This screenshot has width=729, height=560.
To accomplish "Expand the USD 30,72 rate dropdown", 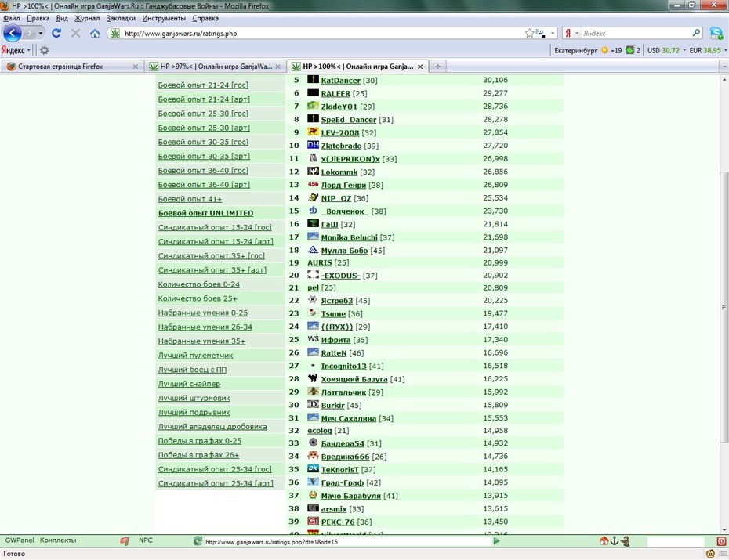I will [684, 50].
